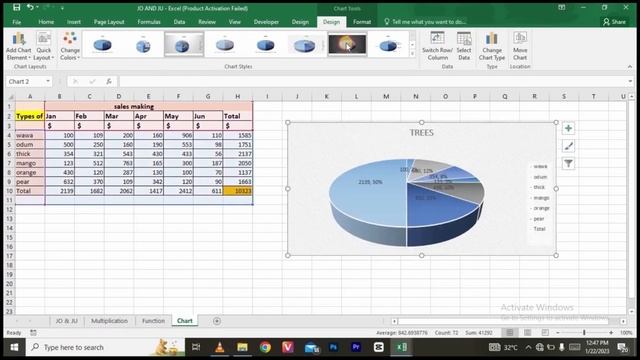Click the Chart Elements plus button

pyautogui.click(x=568, y=129)
